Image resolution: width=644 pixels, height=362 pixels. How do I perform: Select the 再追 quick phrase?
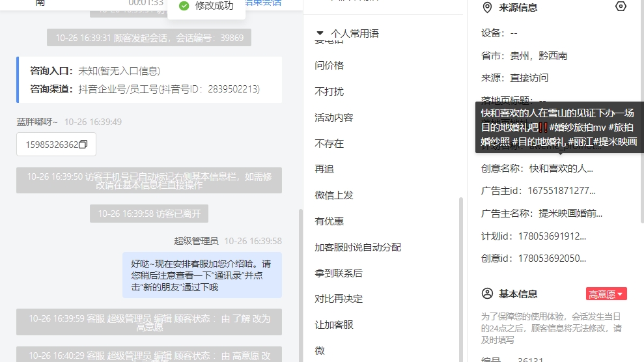(324, 169)
